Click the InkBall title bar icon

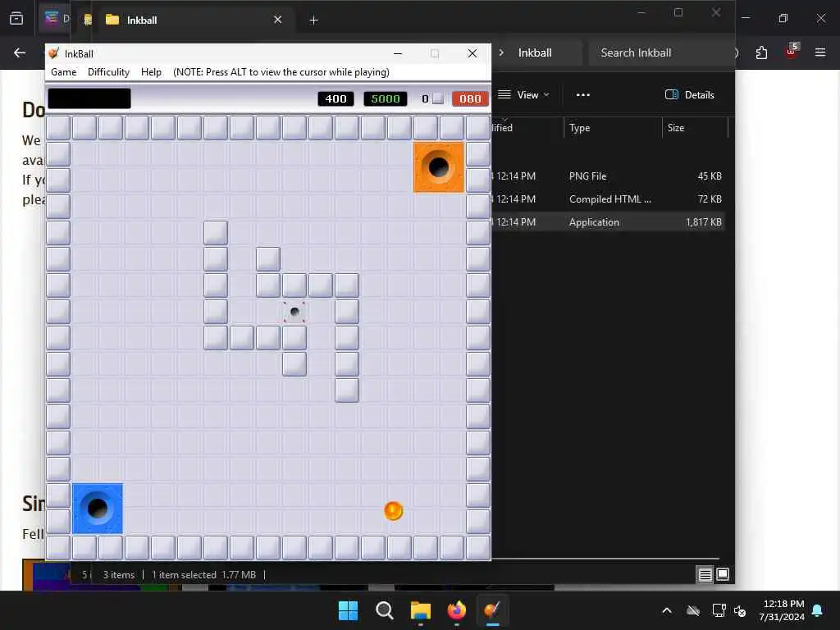(x=53, y=53)
